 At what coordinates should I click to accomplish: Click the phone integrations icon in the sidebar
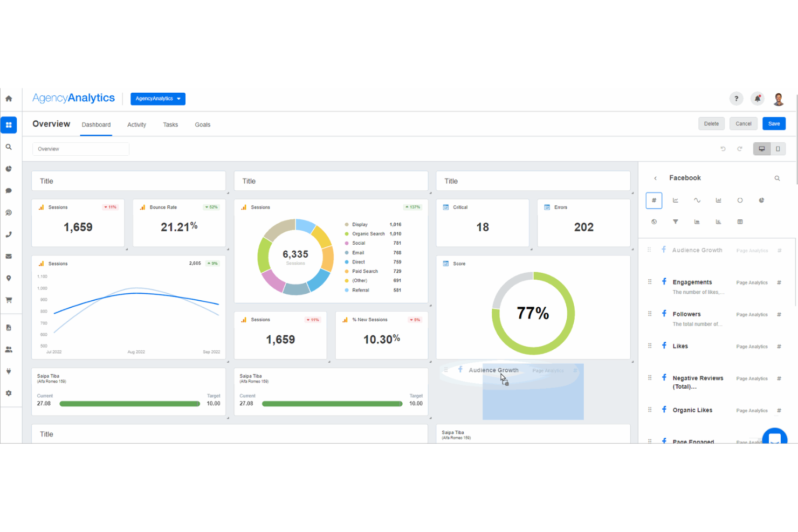coord(9,234)
